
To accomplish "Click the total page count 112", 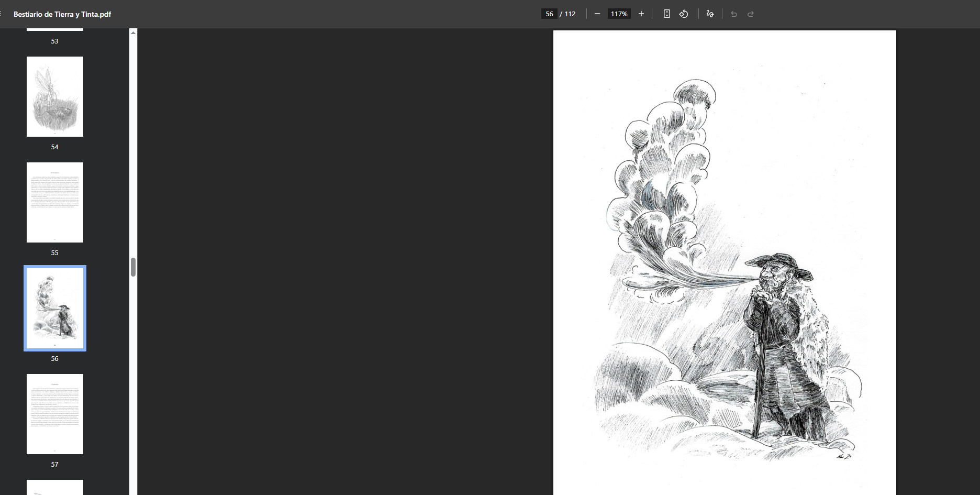I will [x=570, y=14].
